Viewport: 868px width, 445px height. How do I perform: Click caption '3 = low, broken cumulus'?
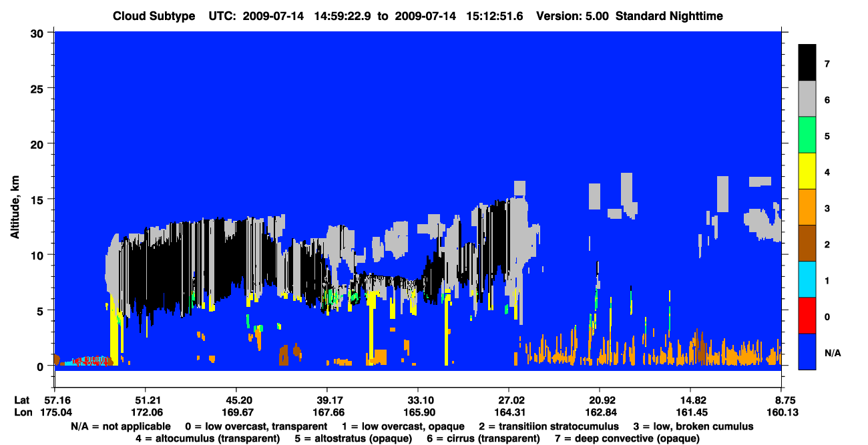tap(694, 426)
